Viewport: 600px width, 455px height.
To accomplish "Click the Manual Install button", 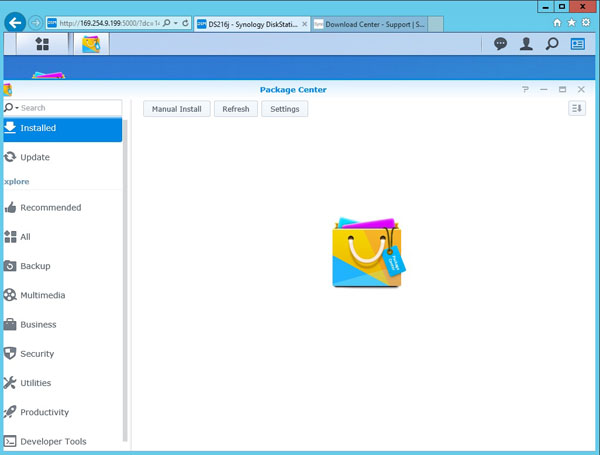I will tap(176, 109).
